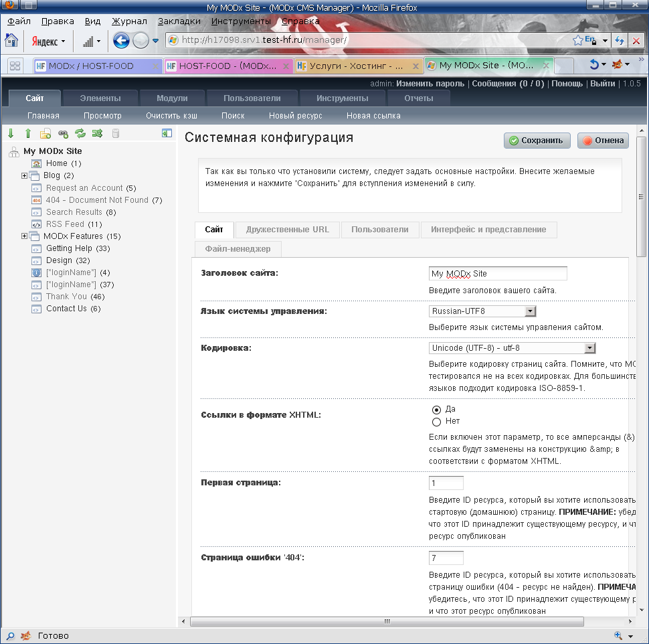Expand the Blog tree node
649x644 pixels.
pyautogui.click(x=24, y=175)
